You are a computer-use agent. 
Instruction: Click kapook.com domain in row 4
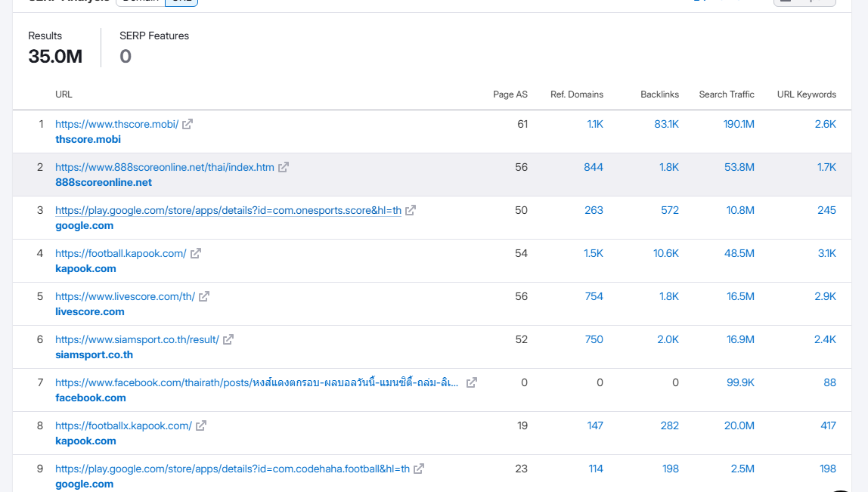point(85,269)
